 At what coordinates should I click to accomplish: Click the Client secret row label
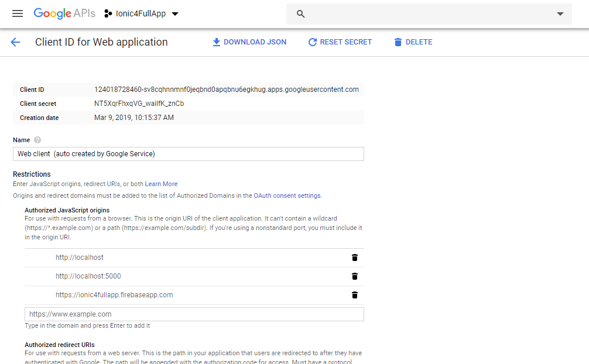(x=38, y=104)
